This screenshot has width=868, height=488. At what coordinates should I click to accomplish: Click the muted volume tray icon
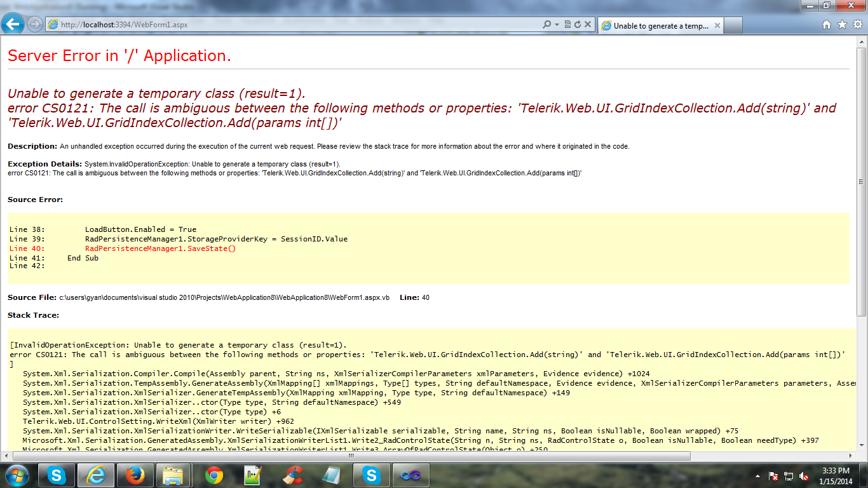[804, 475]
